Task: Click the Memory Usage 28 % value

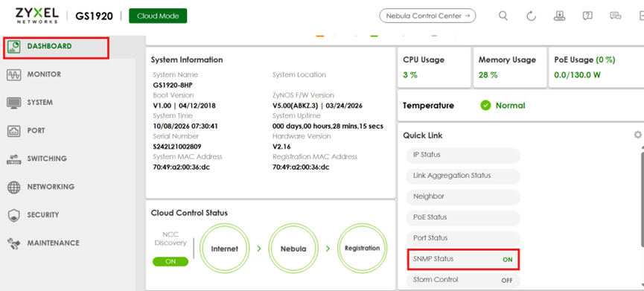Action: [488, 75]
